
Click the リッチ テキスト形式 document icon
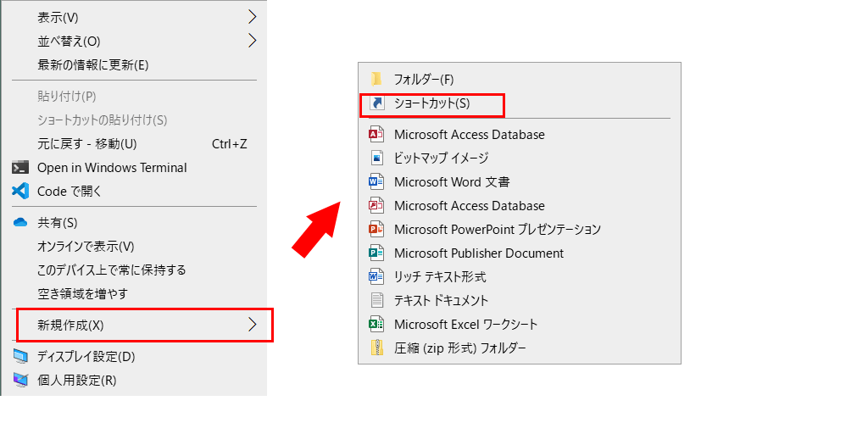point(376,276)
